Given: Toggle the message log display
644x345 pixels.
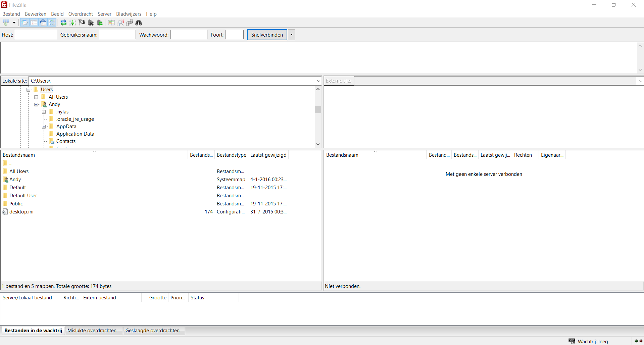Looking at the screenshot, I should pyautogui.click(x=25, y=22).
